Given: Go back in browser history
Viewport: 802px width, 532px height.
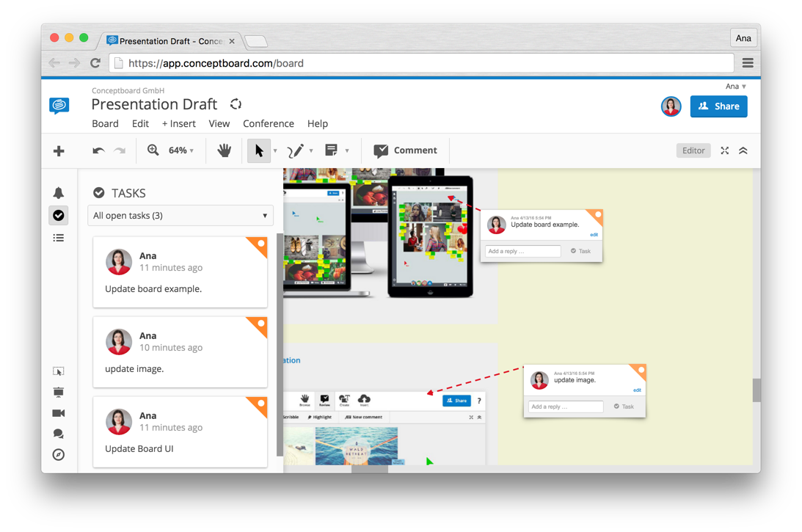Looking at the screenshot, I should (x=54, y=63).
